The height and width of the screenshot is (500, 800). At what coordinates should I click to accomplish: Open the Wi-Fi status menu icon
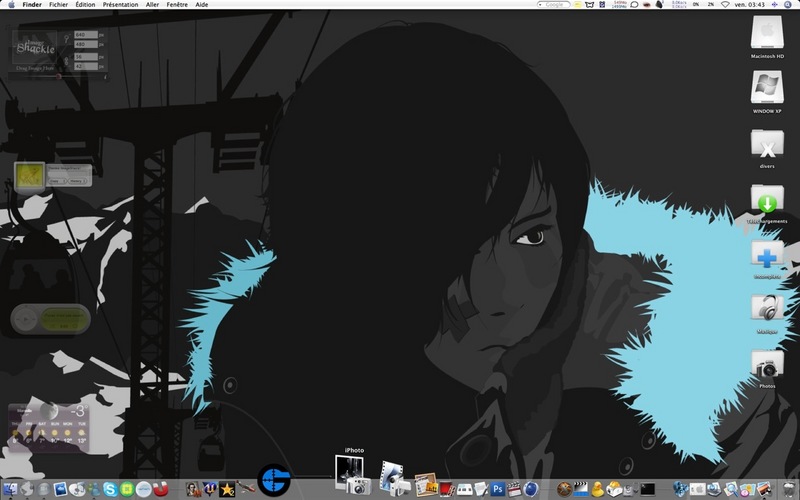(x=725, y=5)
